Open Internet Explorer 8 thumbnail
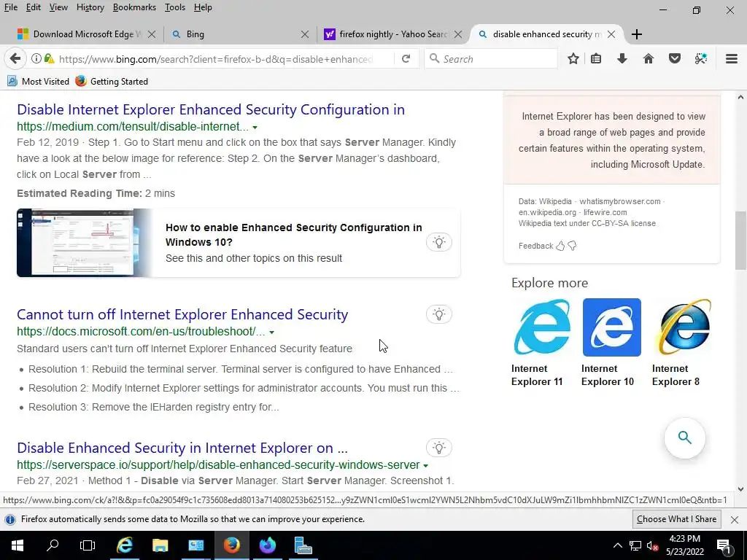 [682, 327]
